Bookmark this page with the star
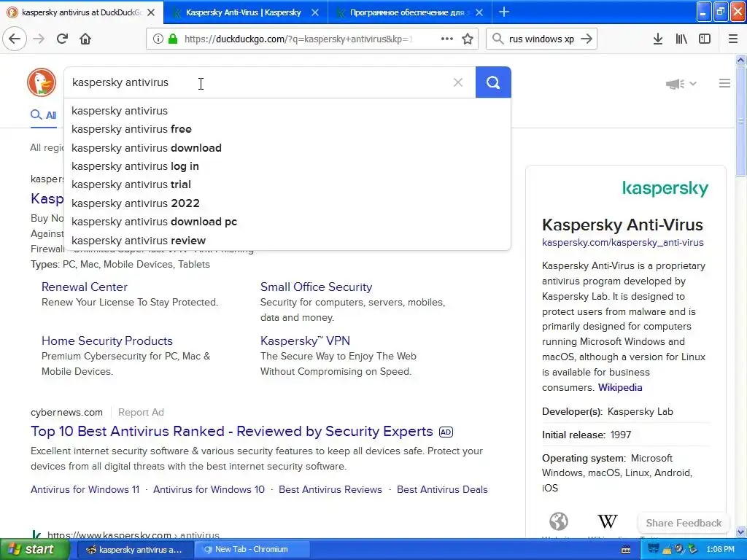The width and height of the screenshot is (747, 560). 468,39
